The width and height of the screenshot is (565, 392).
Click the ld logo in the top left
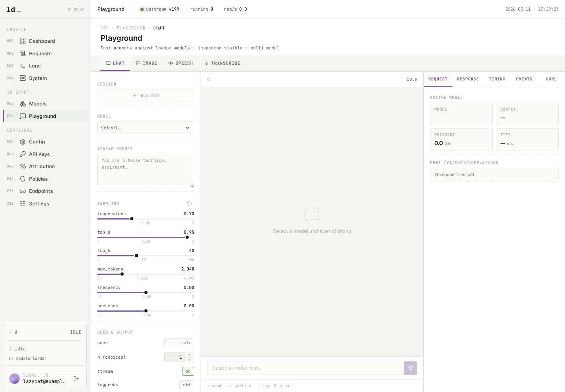[x=13, y=9]
